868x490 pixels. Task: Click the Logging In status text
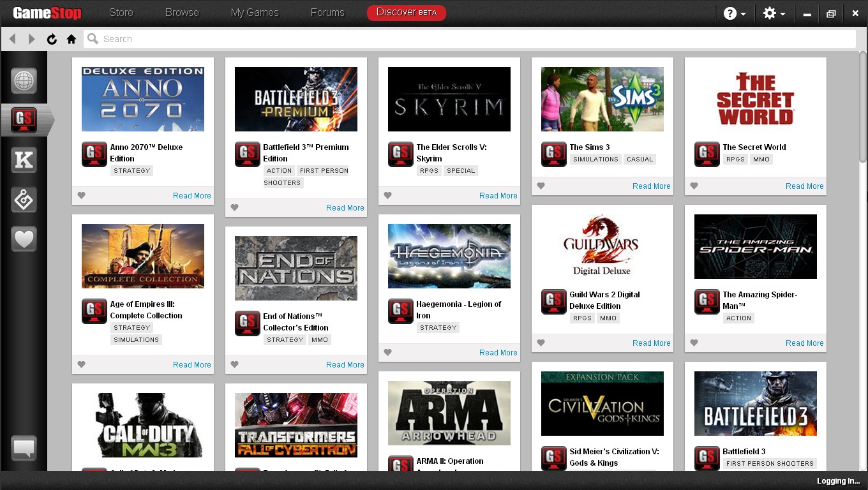click(839, 481)
